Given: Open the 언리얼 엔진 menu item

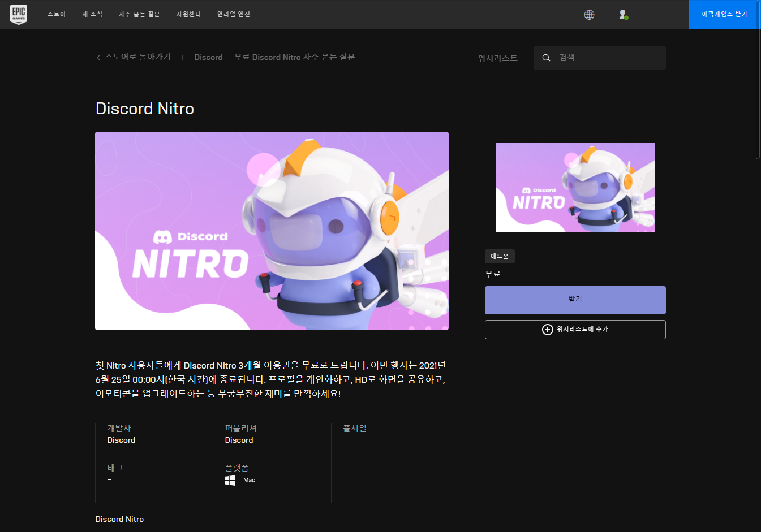Looking at the screenshot, I should [234, 14].
